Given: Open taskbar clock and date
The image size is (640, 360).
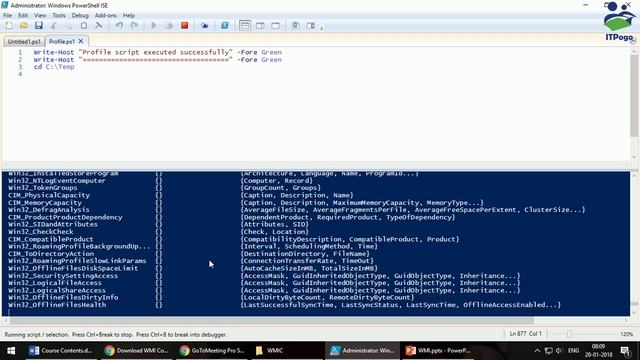Looking at the screenshot, I should [598, 351].
